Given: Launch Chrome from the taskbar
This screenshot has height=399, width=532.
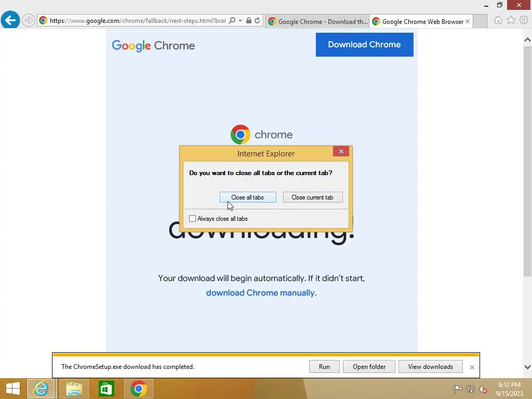Looking at the screenshot, I should 138,389.
